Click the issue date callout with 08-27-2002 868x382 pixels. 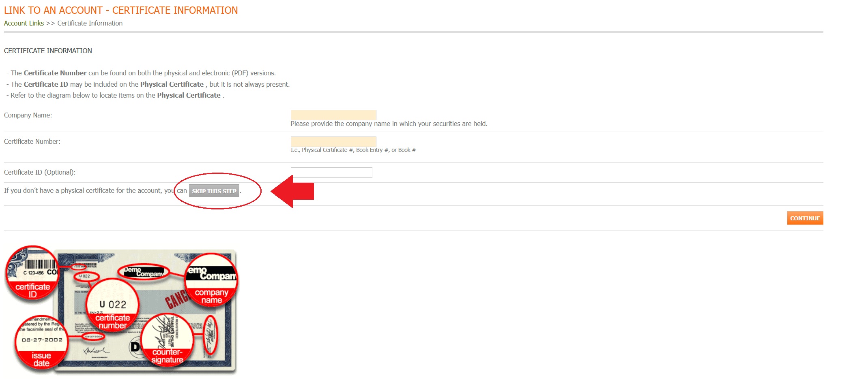pos(41,341)
